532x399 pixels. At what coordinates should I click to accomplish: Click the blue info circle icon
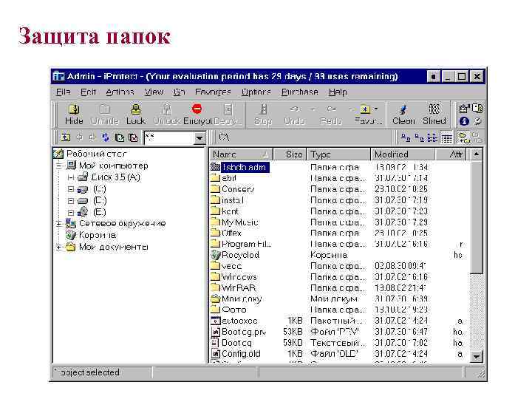pos(464,121)
